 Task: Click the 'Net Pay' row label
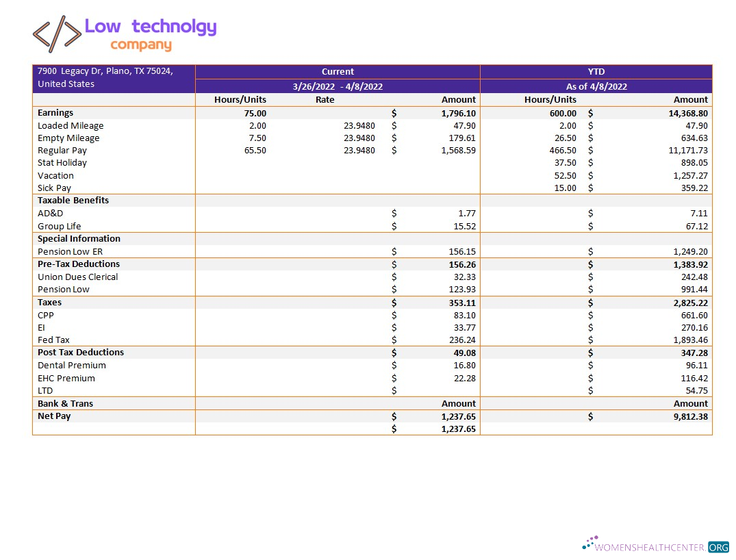tap(54, 416)
